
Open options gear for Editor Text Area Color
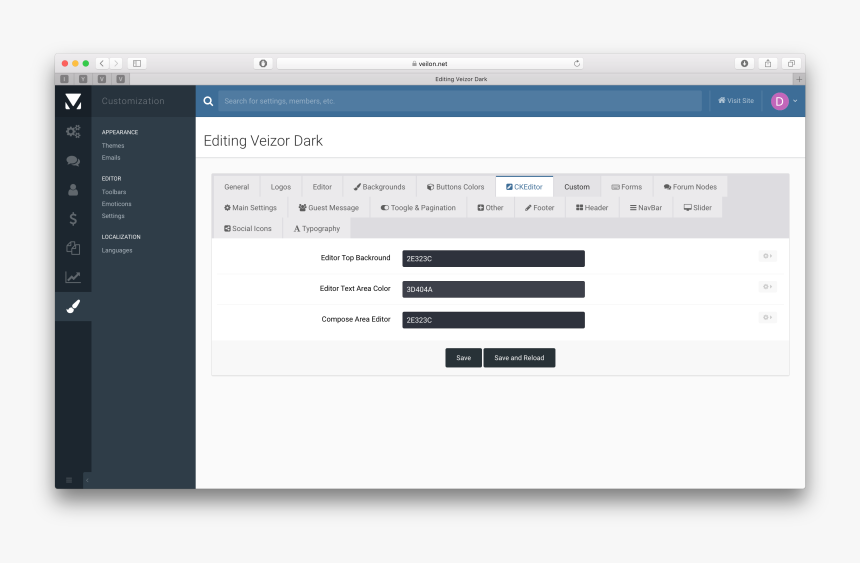click(768, 287)
